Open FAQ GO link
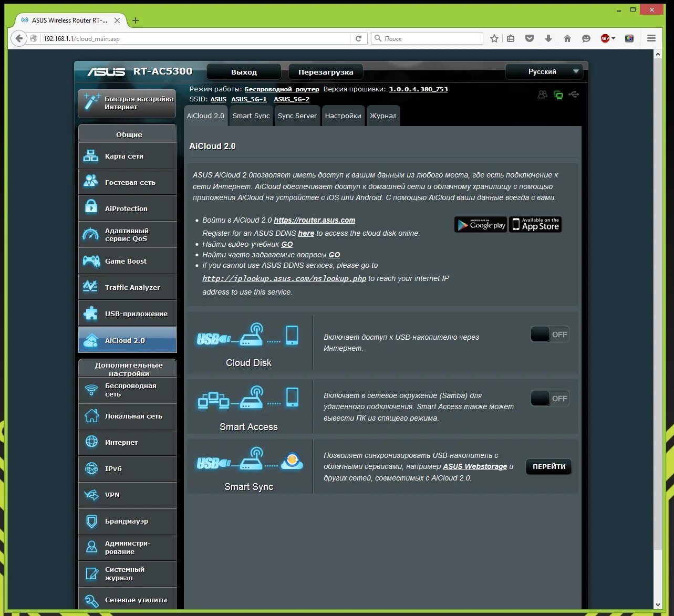 click(x=334, y=255)
